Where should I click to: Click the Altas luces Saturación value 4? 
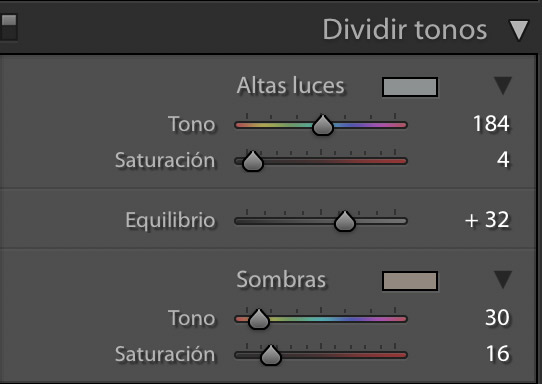[x=503, y=160]
